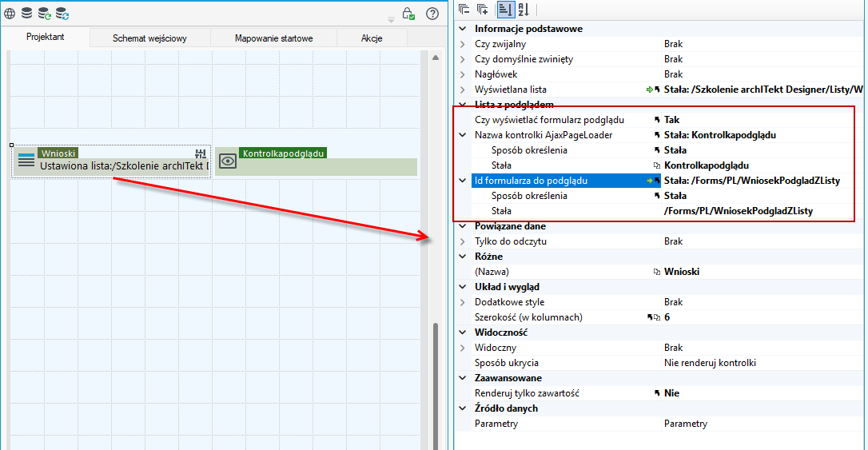Image resolution: width=868 pixels, height=450 pixels.
Task: Expand all property categories icon
Action: click(483, 9)
